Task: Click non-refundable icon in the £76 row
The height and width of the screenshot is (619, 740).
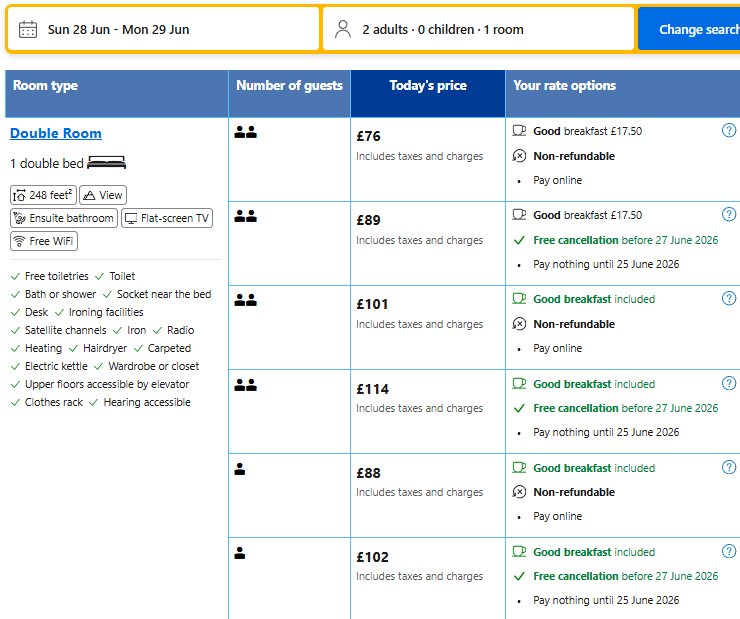Action: click(519, 156)
